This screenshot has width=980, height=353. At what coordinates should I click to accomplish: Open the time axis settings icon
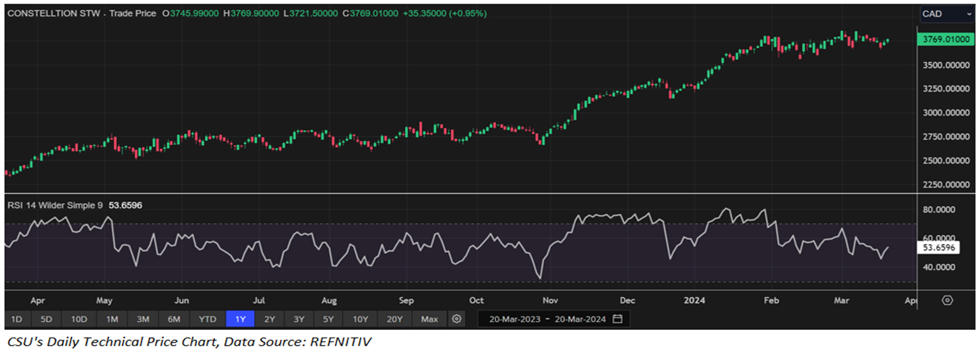click(948, 300)
